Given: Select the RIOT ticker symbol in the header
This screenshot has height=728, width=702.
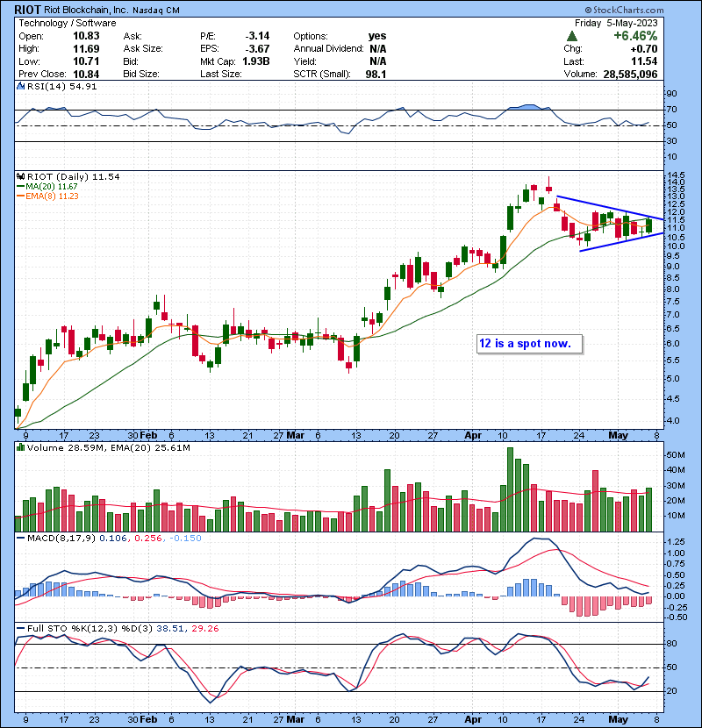Looking at the screenshot, I should 27,10.
